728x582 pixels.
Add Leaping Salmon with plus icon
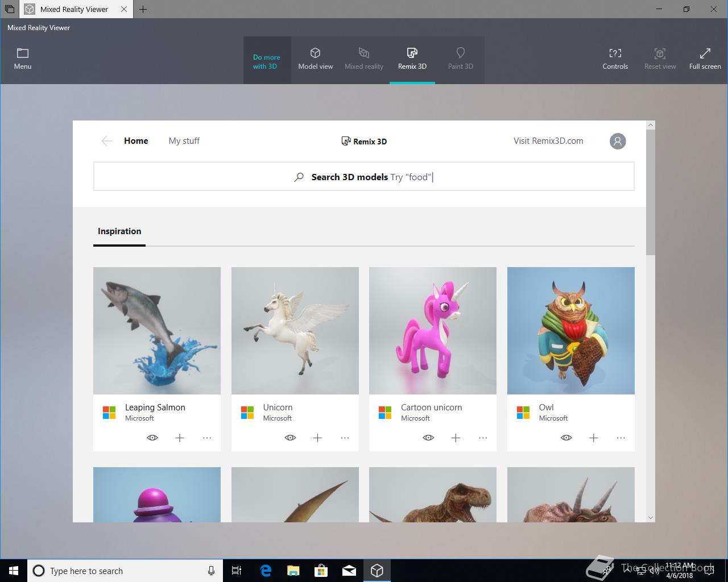click(x=180, y=438)
